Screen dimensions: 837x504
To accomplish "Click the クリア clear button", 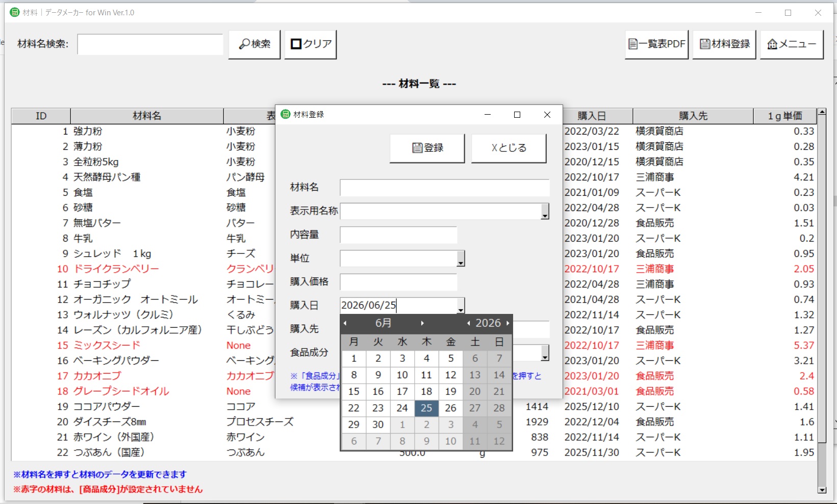I will [x=311, y=44].
